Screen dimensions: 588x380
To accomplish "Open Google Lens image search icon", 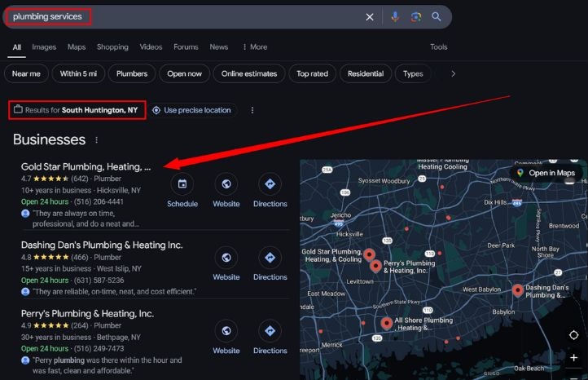I will [416, 17].
